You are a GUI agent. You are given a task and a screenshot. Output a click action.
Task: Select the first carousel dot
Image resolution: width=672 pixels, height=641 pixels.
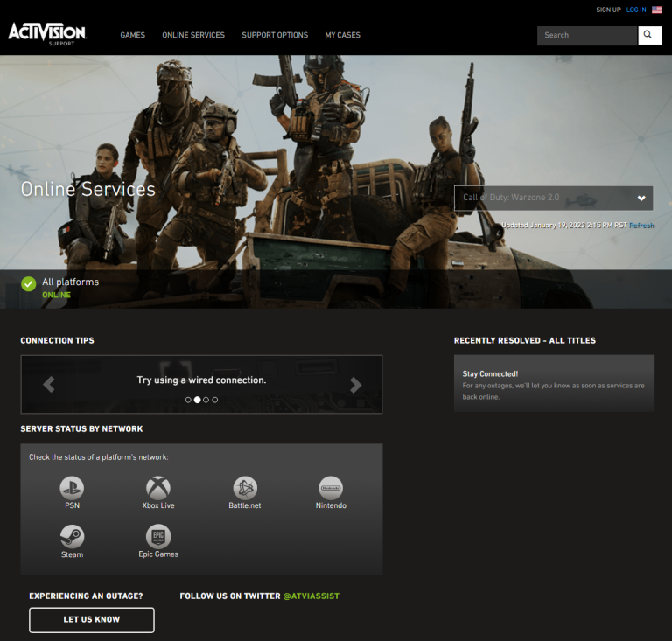pyautogui.click(x=188, y=400)
